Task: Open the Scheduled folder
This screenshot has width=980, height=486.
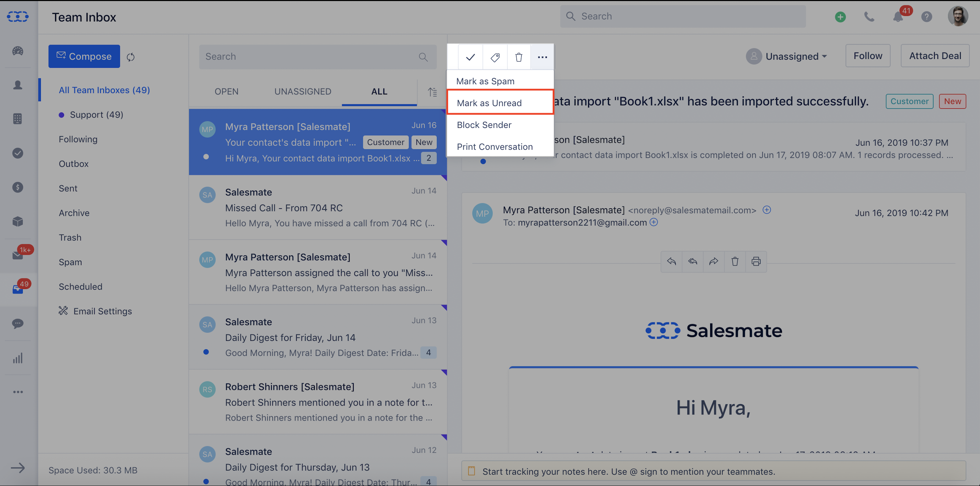Action: click(81, 287)
